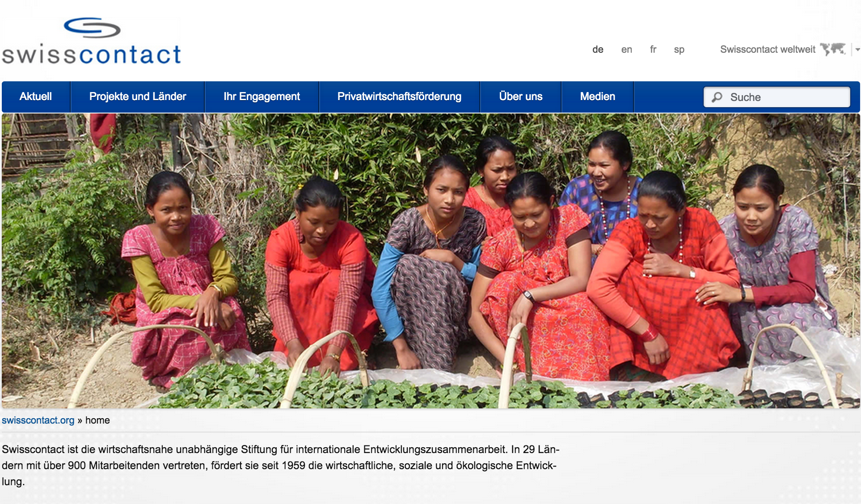Click the search magnifier icon
This screenshot has height=504, width=861.
717,97
